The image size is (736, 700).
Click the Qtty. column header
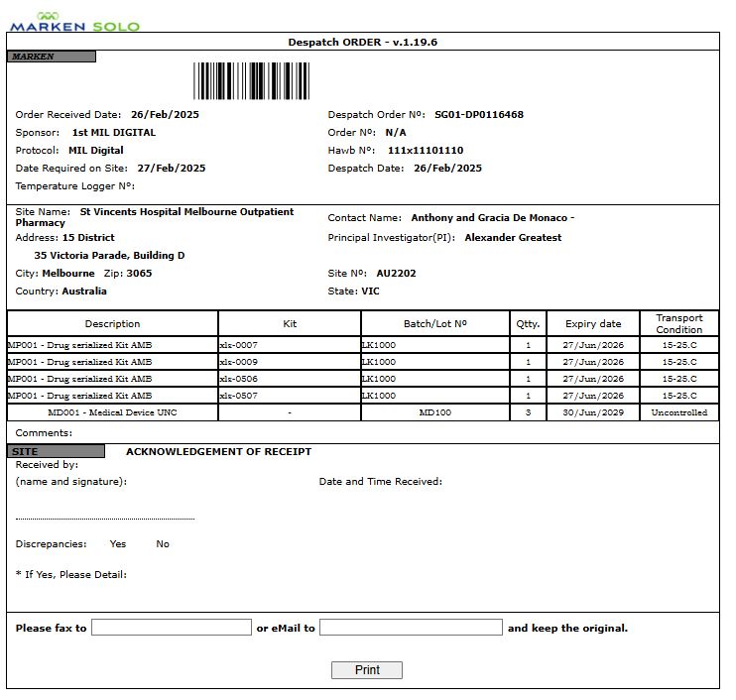[528, 324]
